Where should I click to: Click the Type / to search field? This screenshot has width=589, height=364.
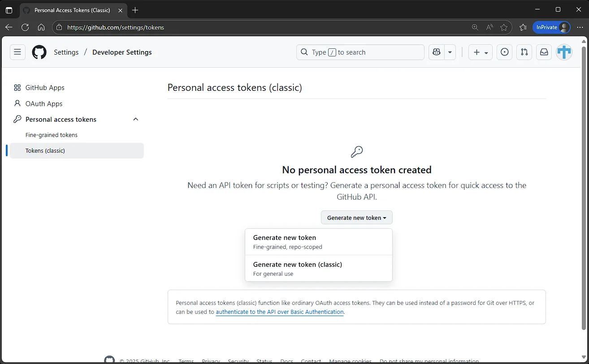coord(360,52)
